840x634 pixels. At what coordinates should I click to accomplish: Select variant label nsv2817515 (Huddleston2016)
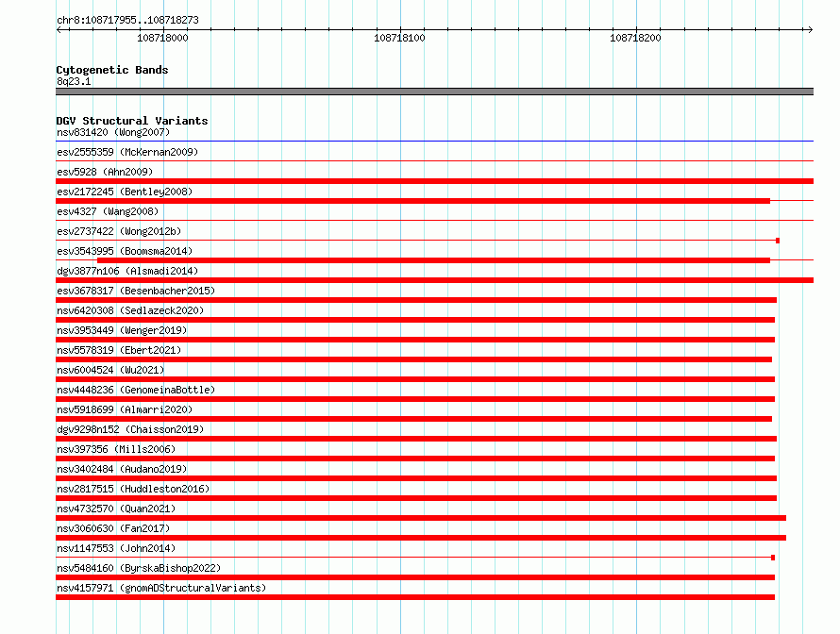click(x=133, y=489)
